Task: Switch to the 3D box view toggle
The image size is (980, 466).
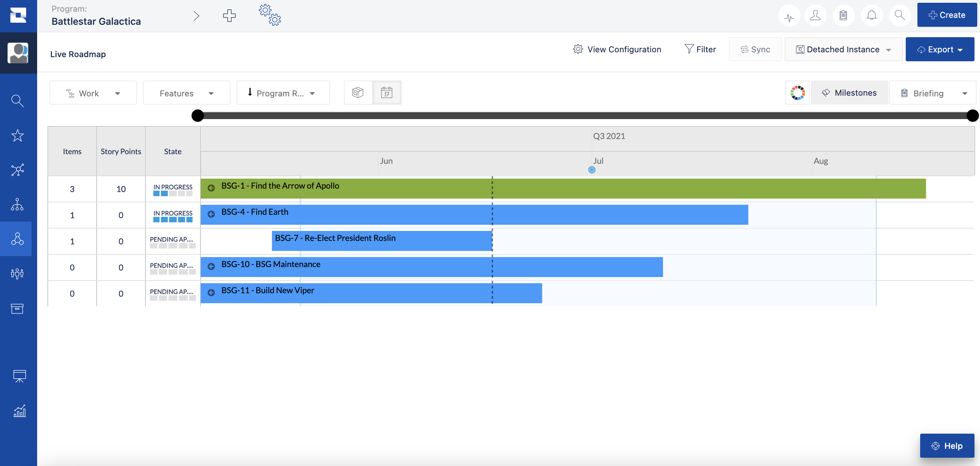Action: click(358, 93)
